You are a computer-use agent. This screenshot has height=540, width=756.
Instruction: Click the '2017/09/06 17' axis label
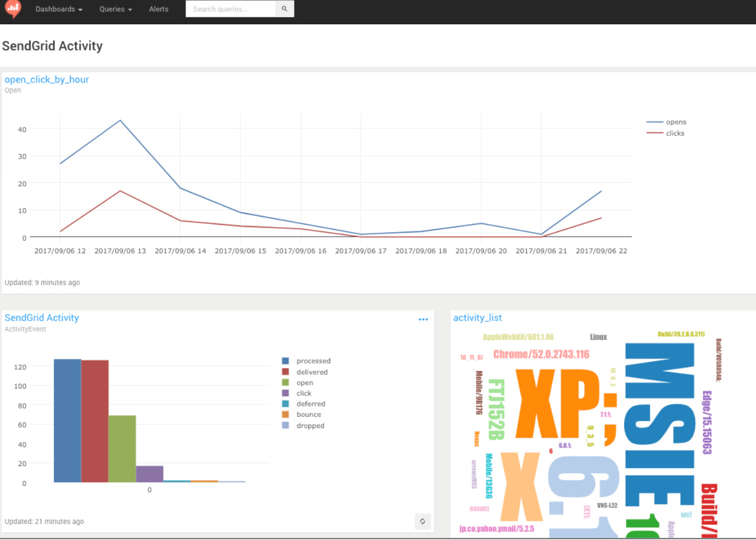[x=361, y=251]
